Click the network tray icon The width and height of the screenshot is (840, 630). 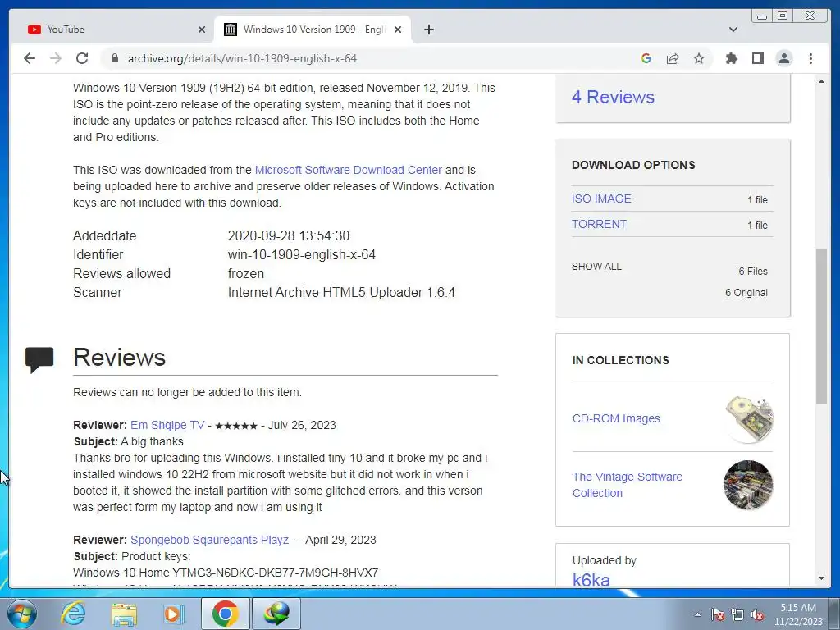[x=737, y=615]
